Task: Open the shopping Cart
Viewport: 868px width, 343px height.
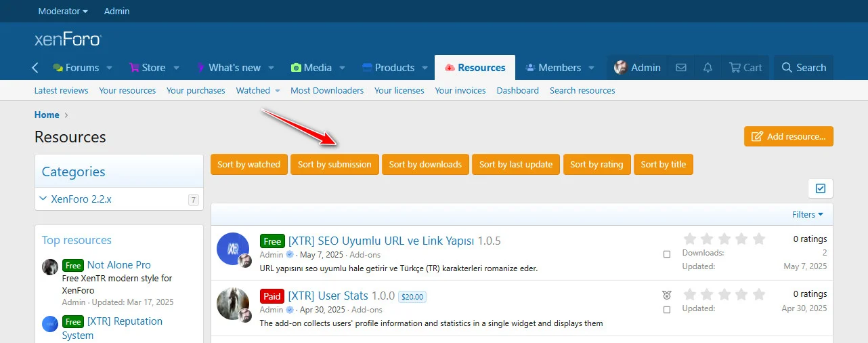Action: pyautogui.click(x=745, y=68)
